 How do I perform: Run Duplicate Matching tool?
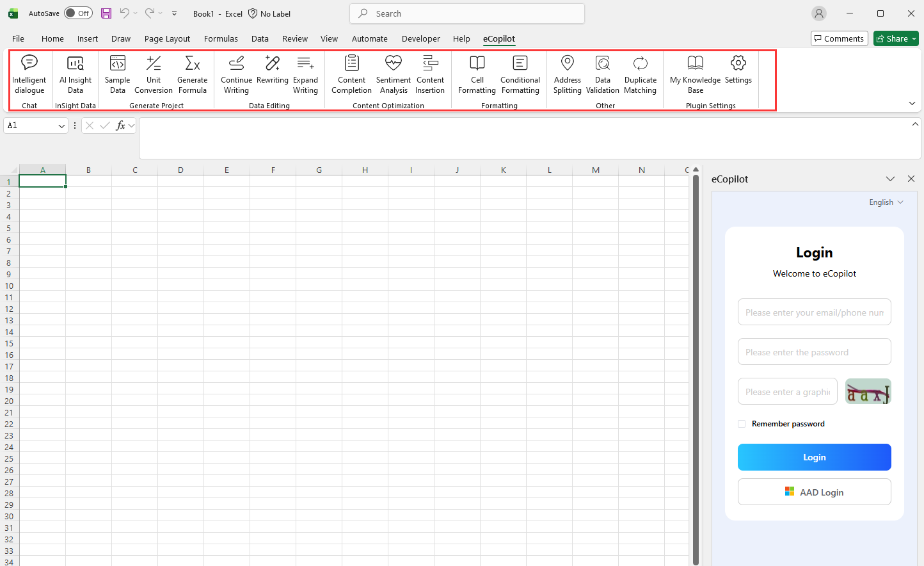(640, 74)
